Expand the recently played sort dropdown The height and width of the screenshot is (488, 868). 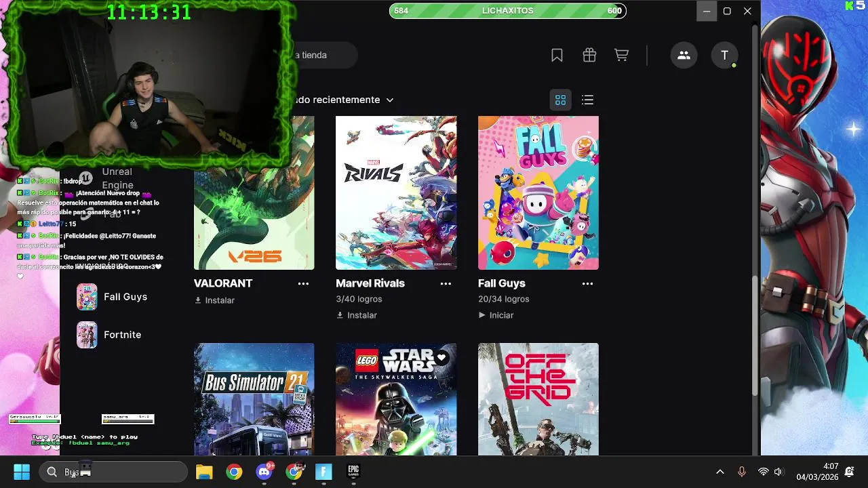click(x=343, y=100)
